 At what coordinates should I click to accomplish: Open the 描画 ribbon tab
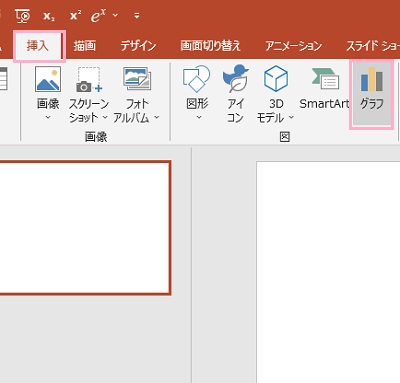coord(84,46)
